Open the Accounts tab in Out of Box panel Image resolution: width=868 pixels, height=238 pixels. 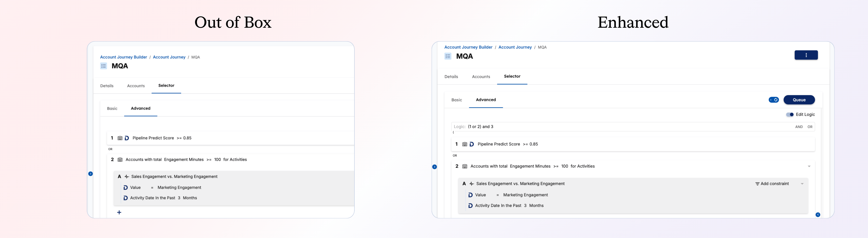136,86
